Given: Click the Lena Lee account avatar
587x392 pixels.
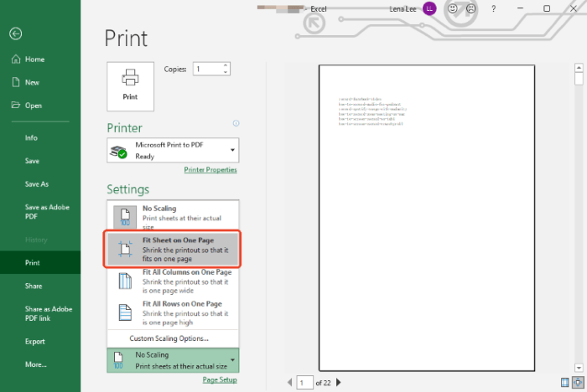Looking at the screenshot, I should coord(429,8).
